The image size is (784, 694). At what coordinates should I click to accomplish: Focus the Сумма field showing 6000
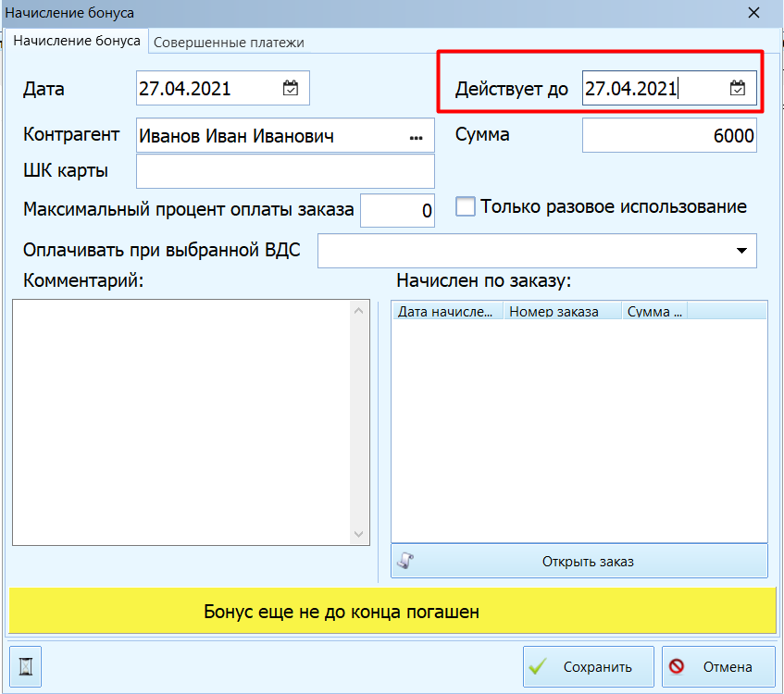point(669,135)
